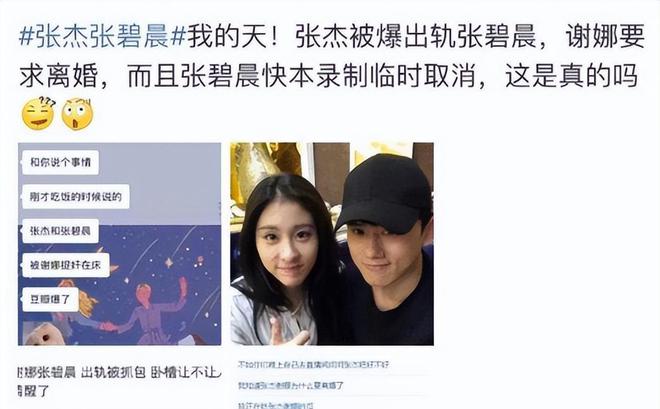Image resolution: width=660 pixels, height=409 pixels.
Task: Select the chat bubble 豆瓣爆了
Action: pyautogui.click(x=51, y=300)
